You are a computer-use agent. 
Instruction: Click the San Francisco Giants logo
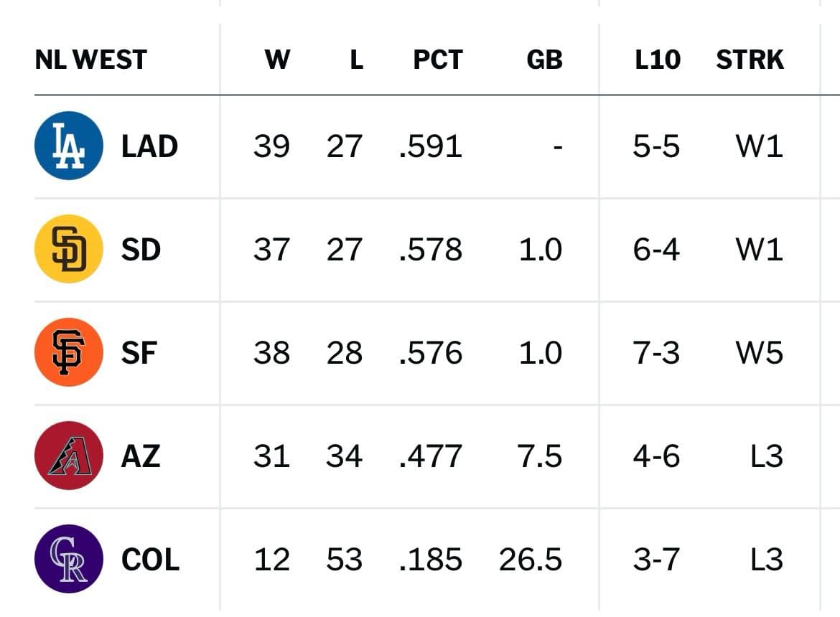69,352
